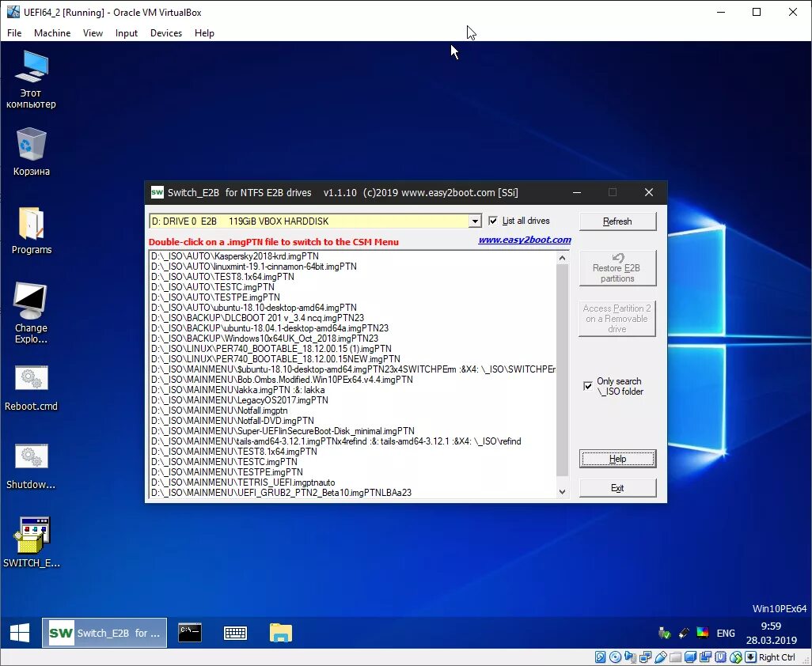Open the VirtualBox Machine menu
This screenshot has height=666, width=812.
pos(52,33)
